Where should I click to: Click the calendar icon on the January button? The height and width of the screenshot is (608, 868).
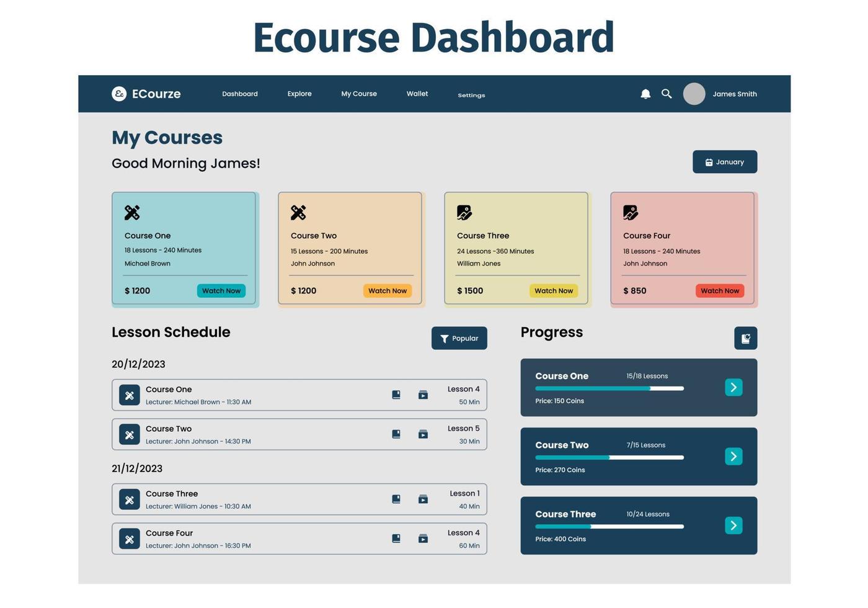709,161
